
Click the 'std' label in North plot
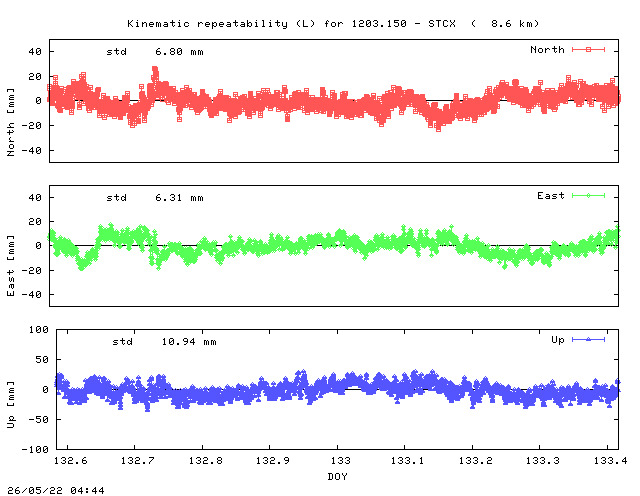(x=117, y=52)
